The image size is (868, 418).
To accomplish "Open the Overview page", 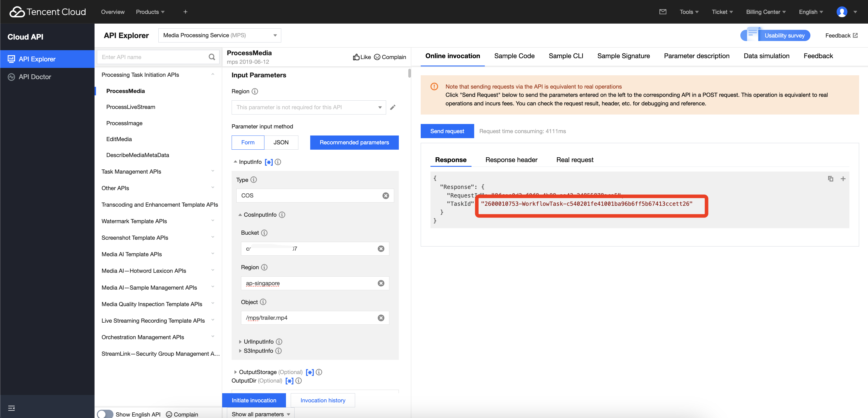I will [113, 12].
